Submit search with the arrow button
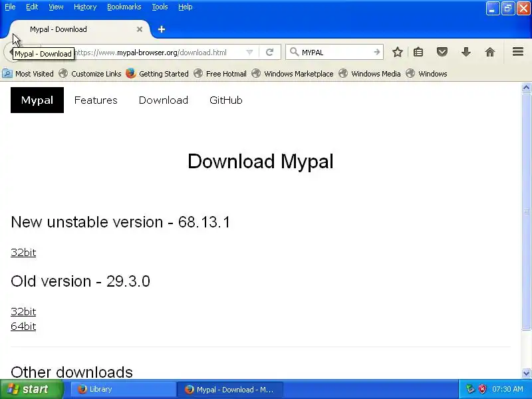The image size is (532, 399). click(x=376, y=53)
